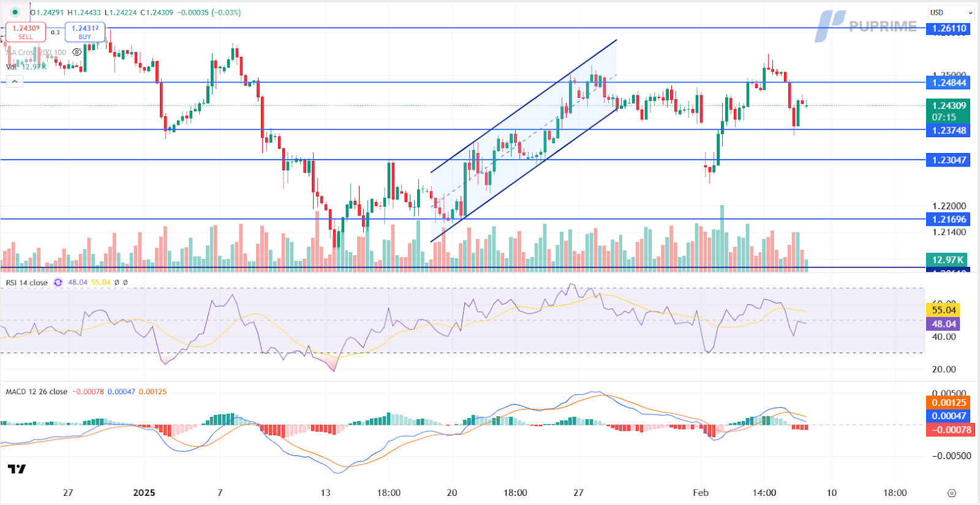
Task: Click the 1.24844 price level label
Action: [x=949, y=83]
